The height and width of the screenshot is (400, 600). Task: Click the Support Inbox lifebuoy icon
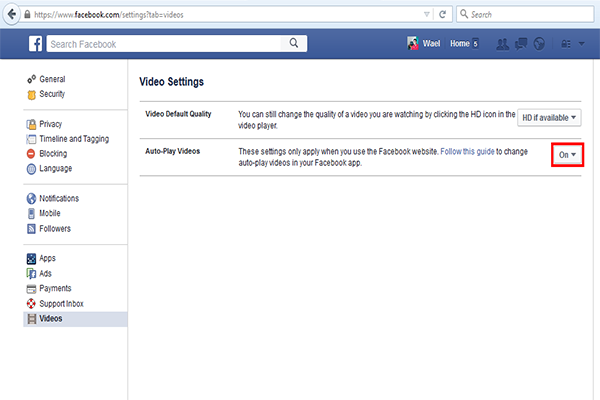tap(31, 304)
